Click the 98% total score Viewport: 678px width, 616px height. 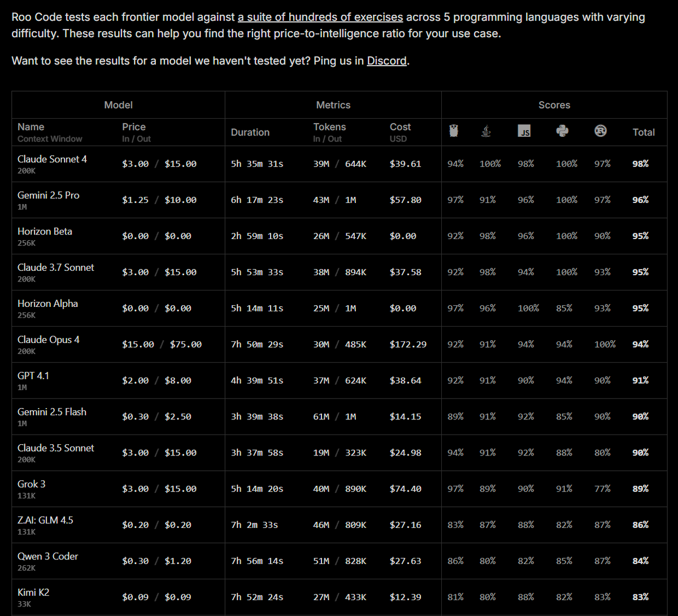pyautogui.click(x=641, y=164)
